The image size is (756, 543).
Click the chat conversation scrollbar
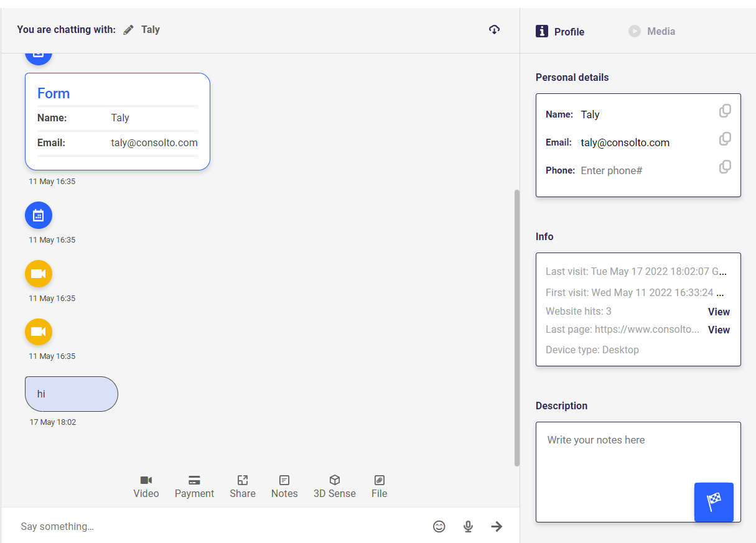[517, 328]
